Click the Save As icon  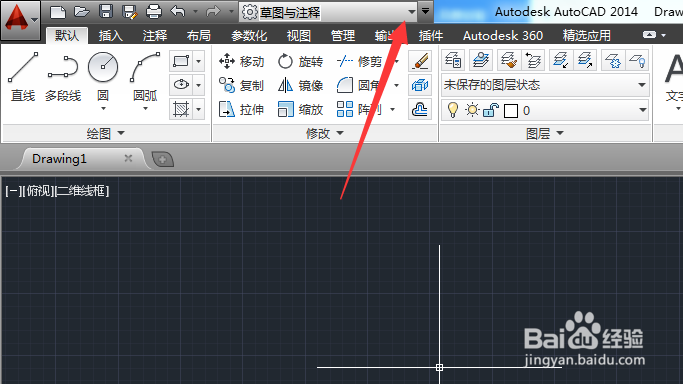tap(130, 12)
